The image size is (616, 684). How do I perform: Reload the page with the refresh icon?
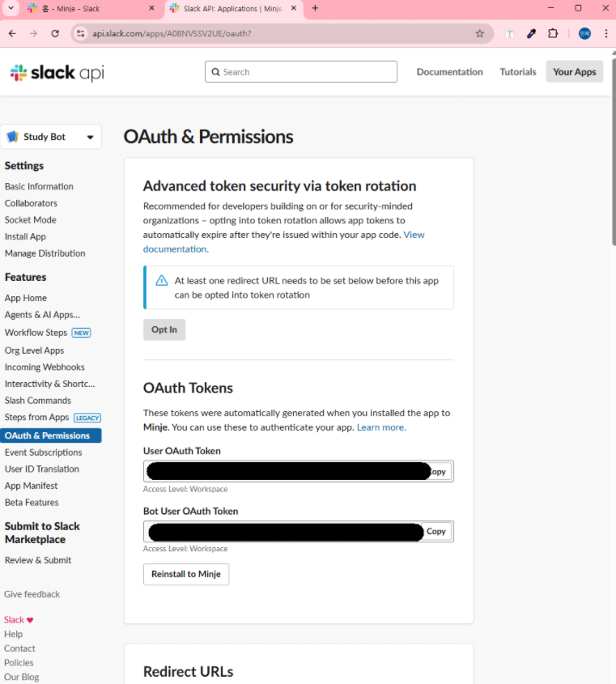point(55,33)
